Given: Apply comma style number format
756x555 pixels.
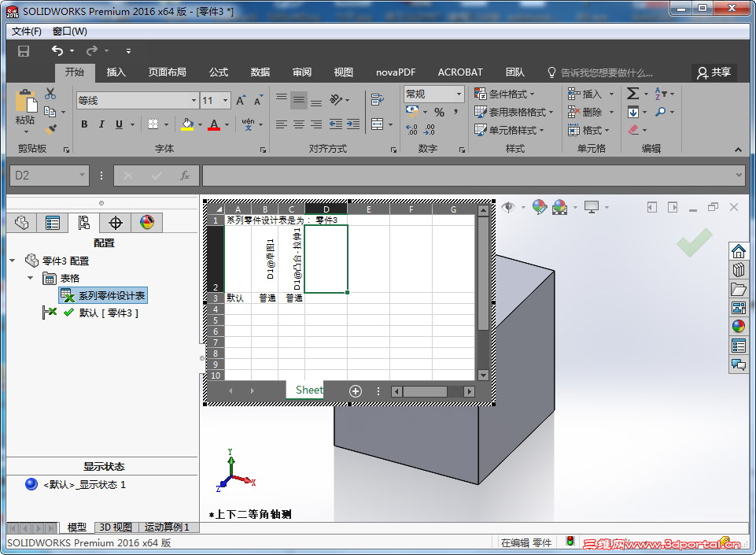Looking at the screenshot, I should tap(455, 113).
